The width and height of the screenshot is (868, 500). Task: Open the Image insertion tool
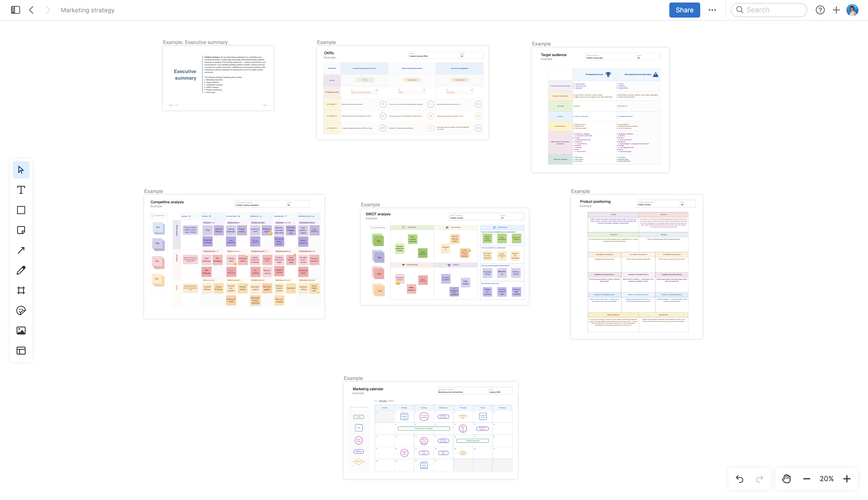(21, 330)
